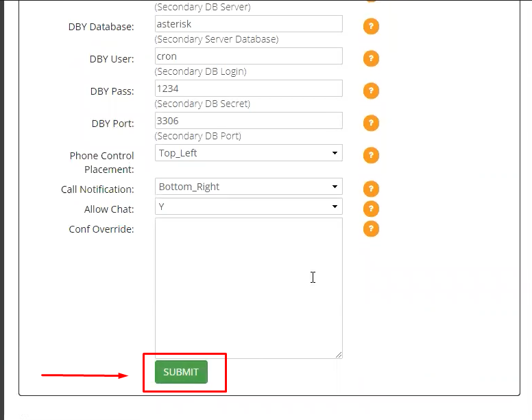The width and height of the screenshot is (532, 420).
Task: Click the "Call Notification:" label
Action: [x=97, y=189]
